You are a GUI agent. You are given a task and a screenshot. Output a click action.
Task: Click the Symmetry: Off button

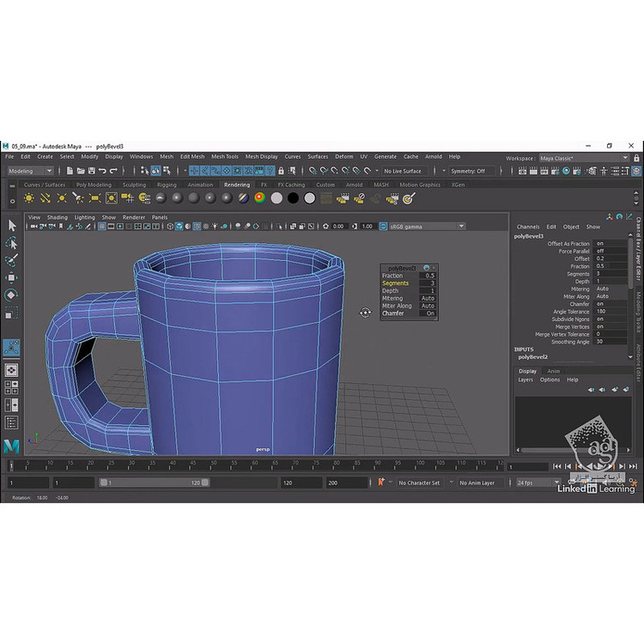(x=469, y=171)
